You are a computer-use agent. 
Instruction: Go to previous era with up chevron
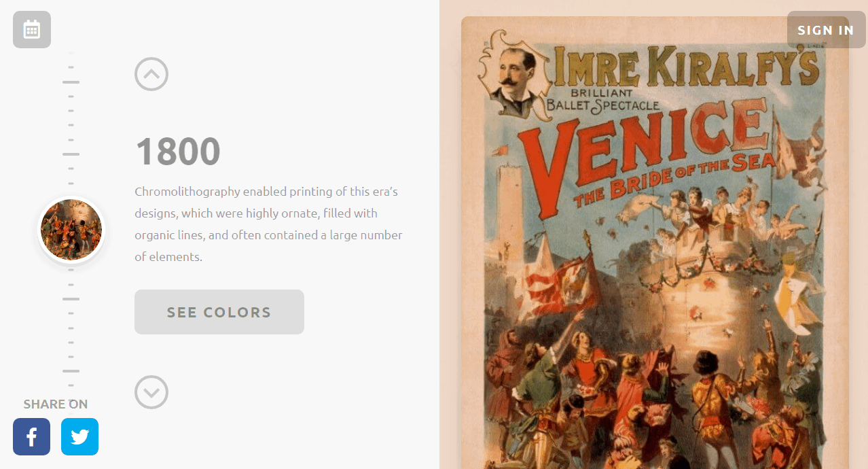tap(151, 74)
